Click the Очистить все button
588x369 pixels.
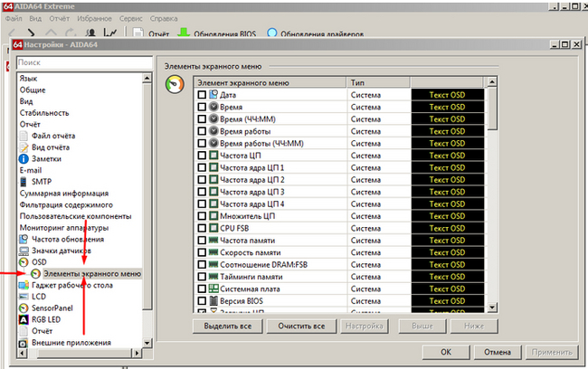click(x=300, y=325)
